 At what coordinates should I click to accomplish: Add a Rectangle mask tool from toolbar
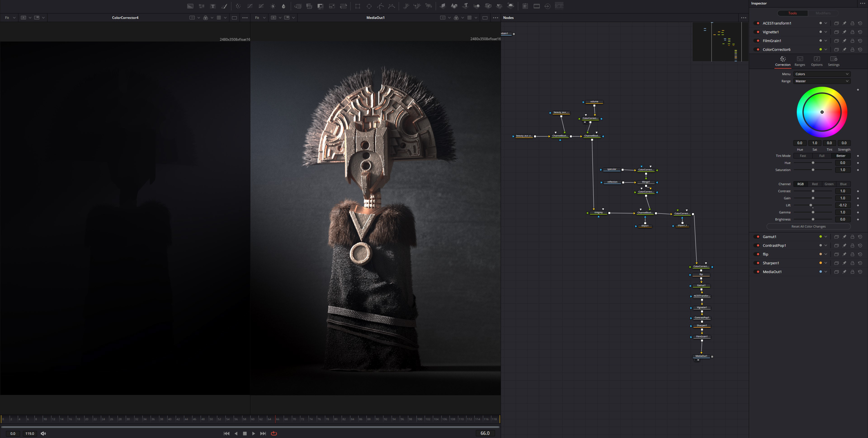[x=358, y=6]
